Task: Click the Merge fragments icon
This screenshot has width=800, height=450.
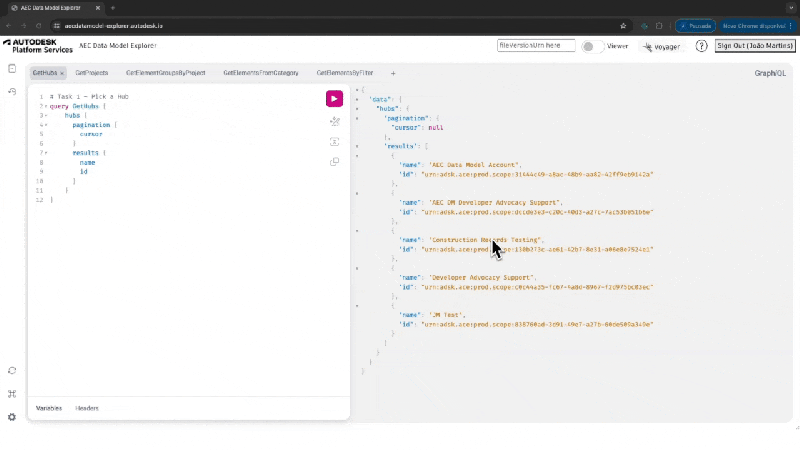Action: tap(335, 141)
